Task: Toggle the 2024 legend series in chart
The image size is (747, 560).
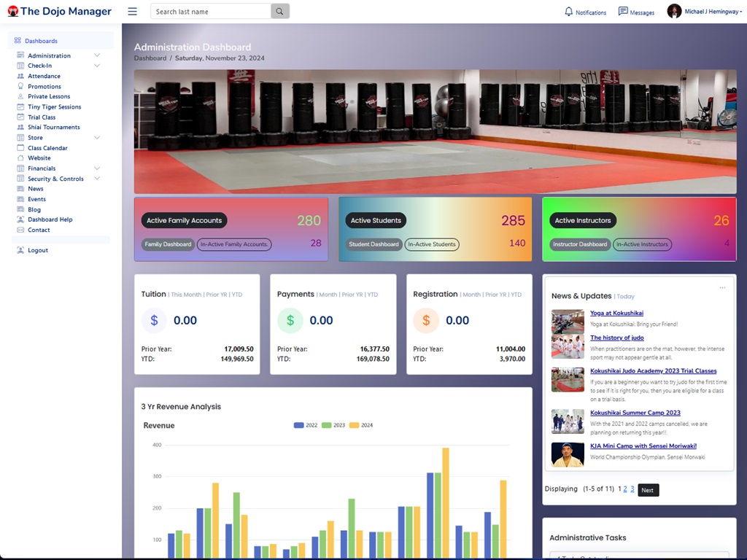Action: [x=355, y=425]
